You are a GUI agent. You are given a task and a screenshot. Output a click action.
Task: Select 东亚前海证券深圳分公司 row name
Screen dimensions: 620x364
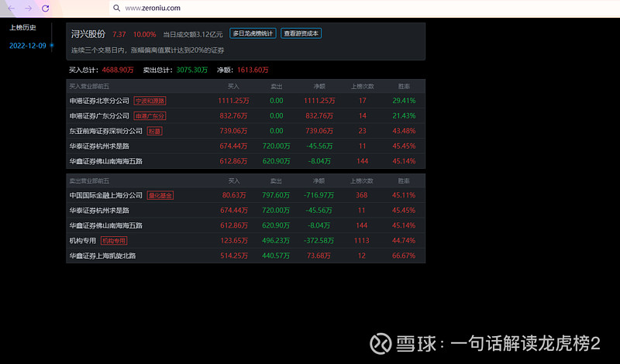click(x=106, y=131)
